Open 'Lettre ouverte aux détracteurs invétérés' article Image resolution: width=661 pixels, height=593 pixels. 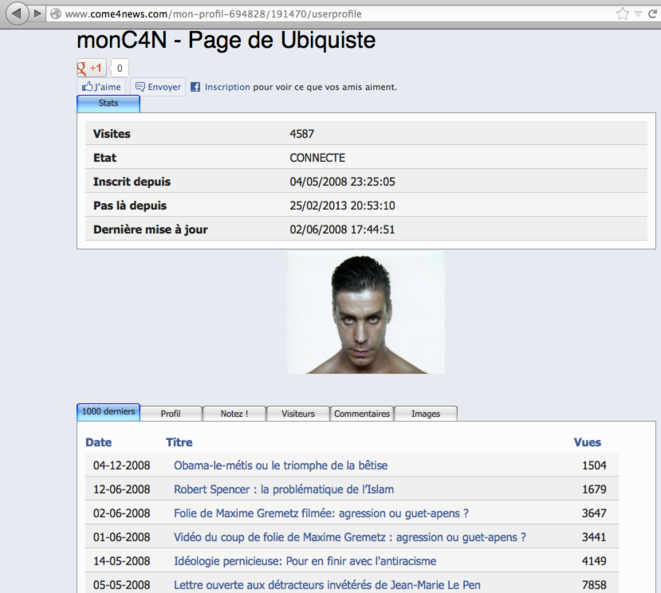coord(327,585)
